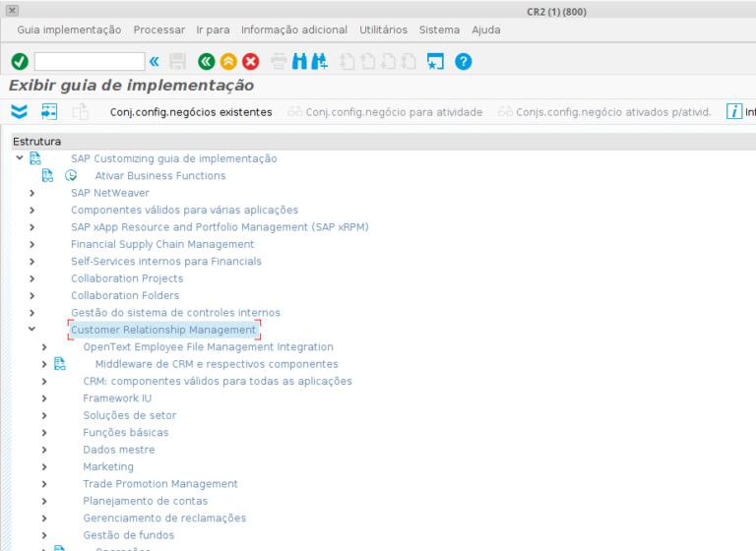Expand the SAP NetWeaver node
Viewport: 756px width, 551px height.
pyautogui.click(x=32, y=193)
